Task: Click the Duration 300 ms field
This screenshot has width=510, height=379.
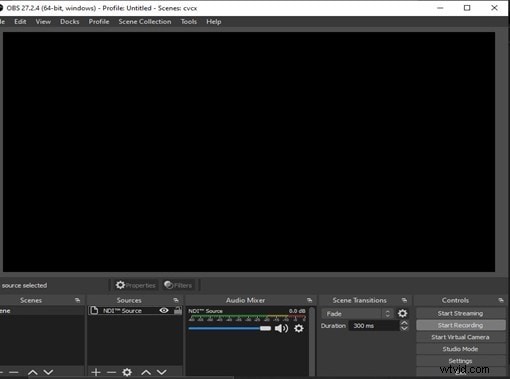Action: pos(374,326)
